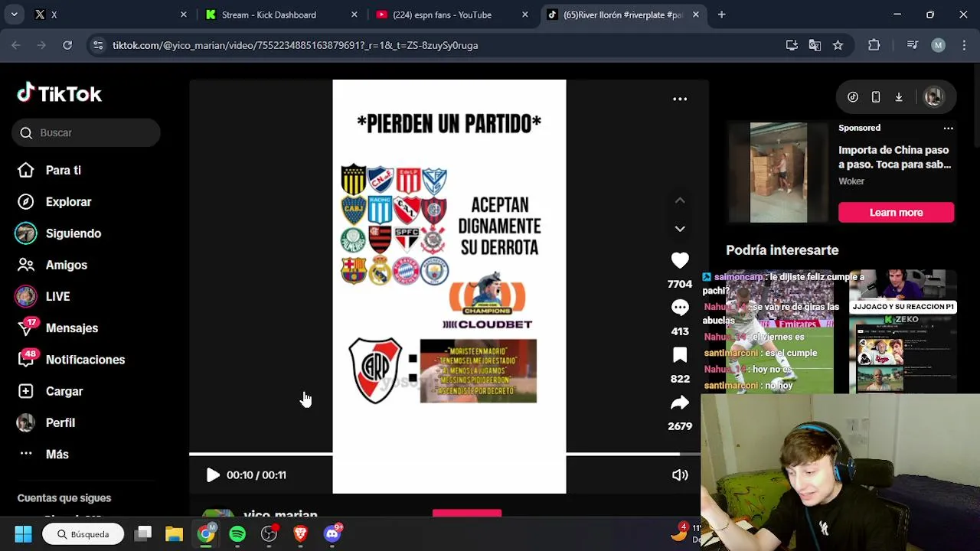The image size is (980, 551).
Task: Reload the page
Action: pyautogui.click(x=67, y=45)
